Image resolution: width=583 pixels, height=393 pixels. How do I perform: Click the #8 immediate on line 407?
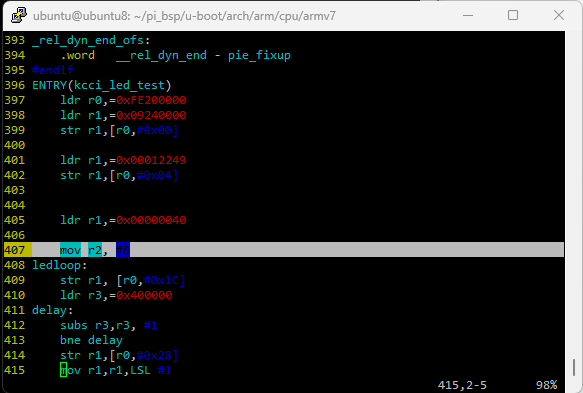[123, 250]
